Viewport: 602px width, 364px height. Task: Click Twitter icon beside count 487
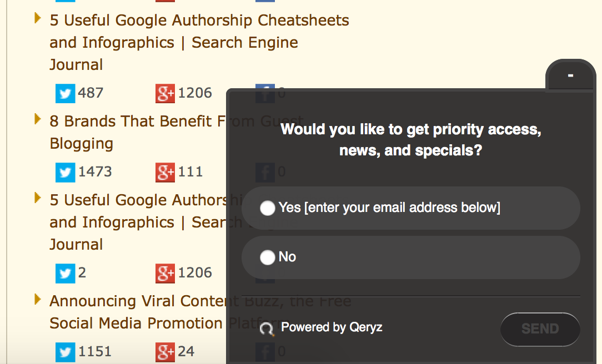pos(65,93)
